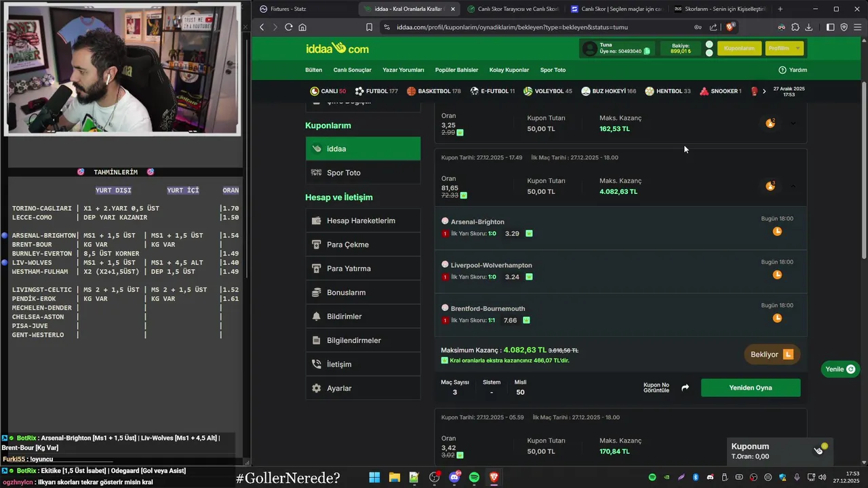Open the Canlı Sonuçlar menu item
The width and height of the screenshot is (868, 488).
coord(353,70)
